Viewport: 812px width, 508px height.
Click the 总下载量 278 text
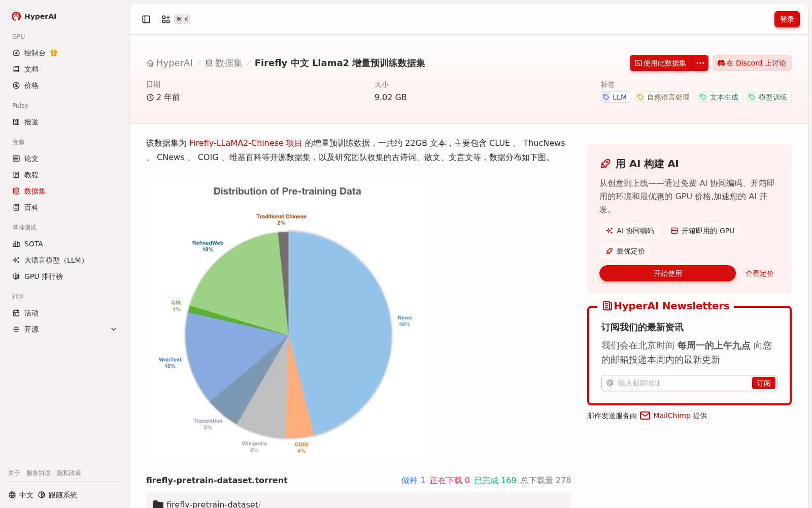[546, 480]
